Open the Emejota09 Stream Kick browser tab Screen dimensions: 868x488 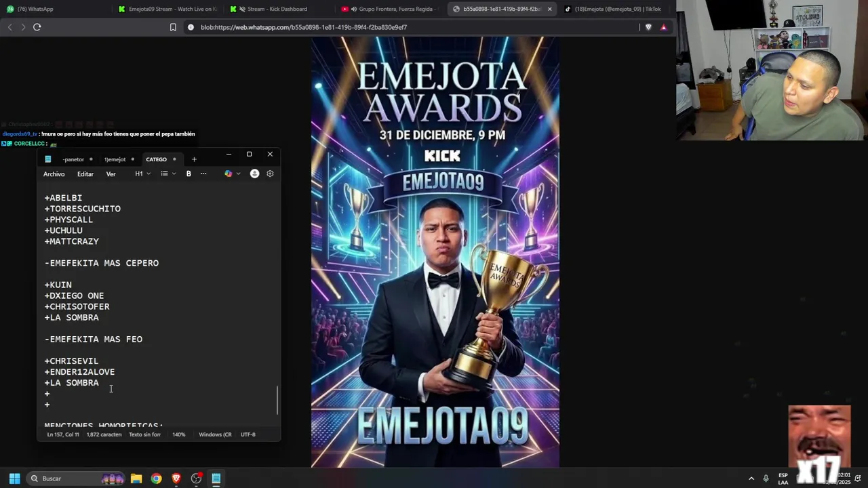166,9
